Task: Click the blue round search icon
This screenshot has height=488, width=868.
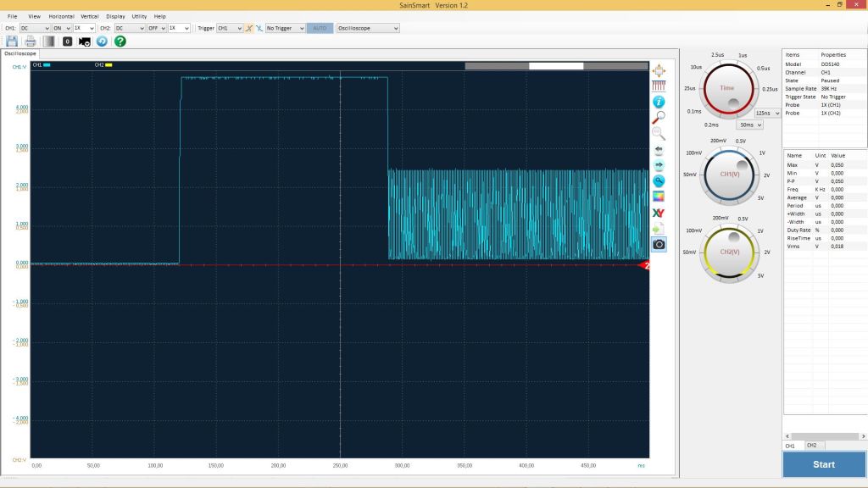Action: 659,181
